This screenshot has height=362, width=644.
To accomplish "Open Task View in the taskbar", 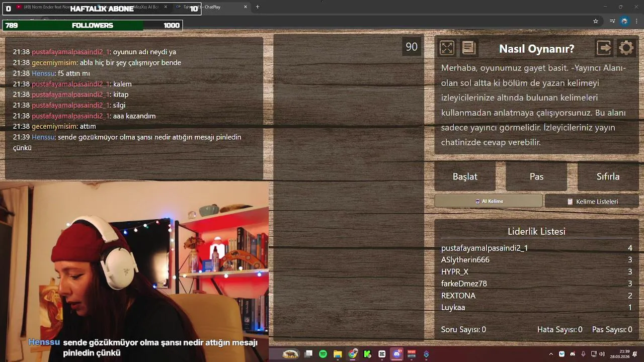I will pyautogui.click(x=308, y=354).
